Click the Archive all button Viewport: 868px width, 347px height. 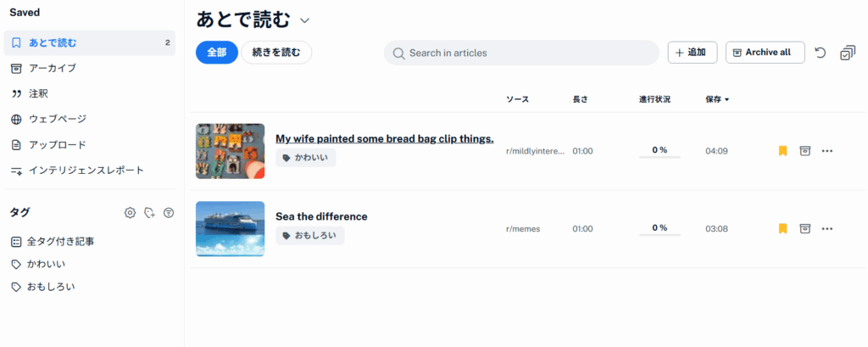click(765, 53)
